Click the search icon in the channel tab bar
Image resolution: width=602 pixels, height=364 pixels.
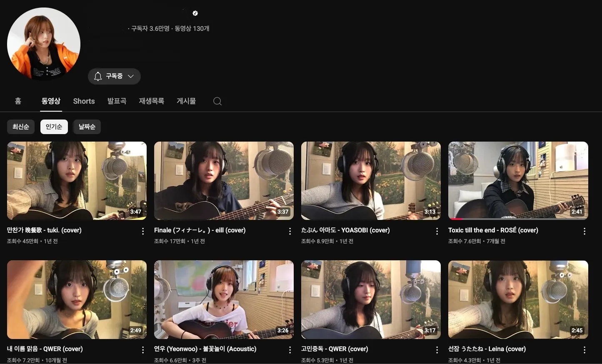coord(217,101)
